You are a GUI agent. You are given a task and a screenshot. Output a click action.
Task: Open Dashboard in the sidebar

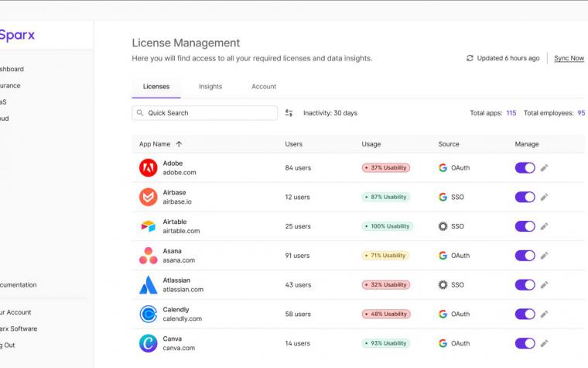12,69
